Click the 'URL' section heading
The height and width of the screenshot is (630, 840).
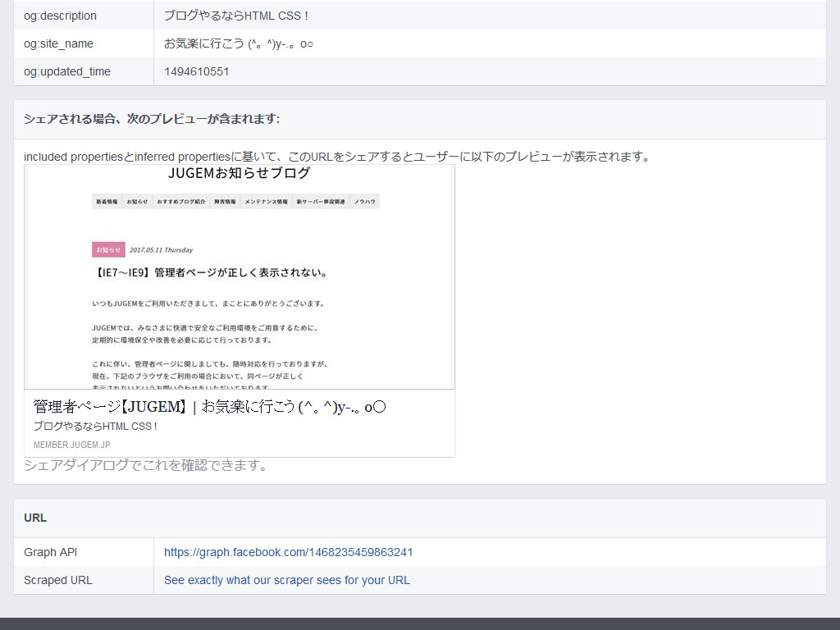pyautogui.click(x=35, y=518)
